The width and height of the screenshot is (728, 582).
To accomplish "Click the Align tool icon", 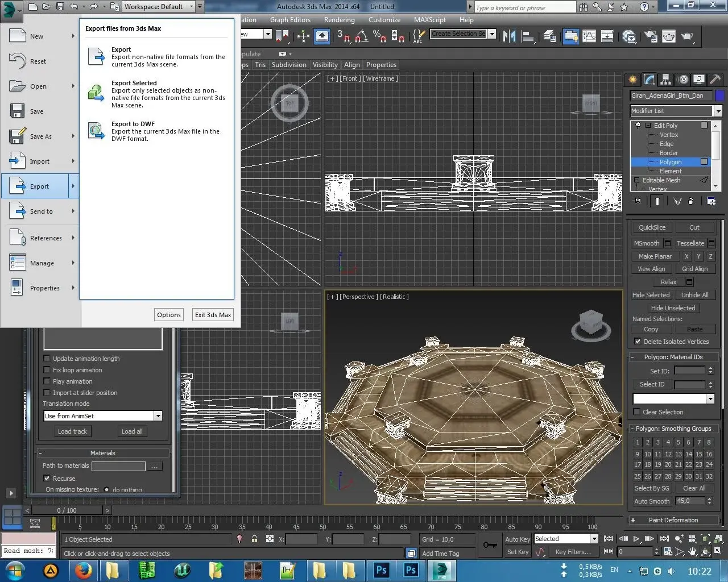I will click(528, 36).
